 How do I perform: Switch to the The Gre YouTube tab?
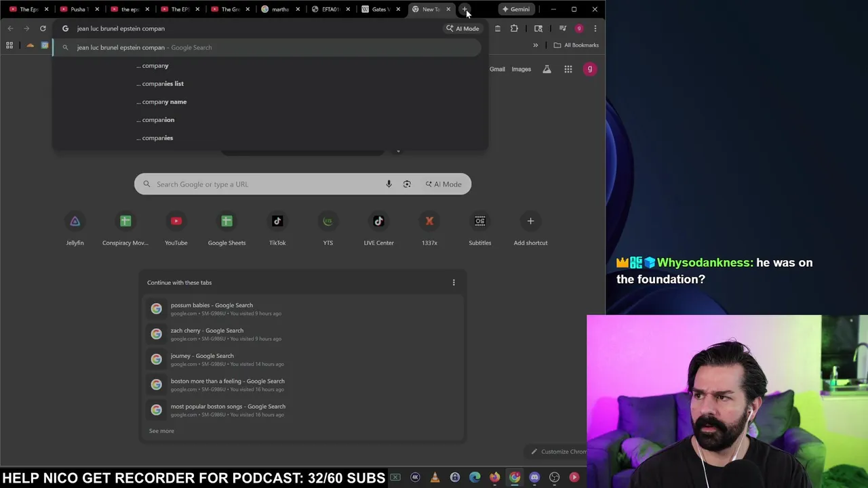click(x=231, y=9)
